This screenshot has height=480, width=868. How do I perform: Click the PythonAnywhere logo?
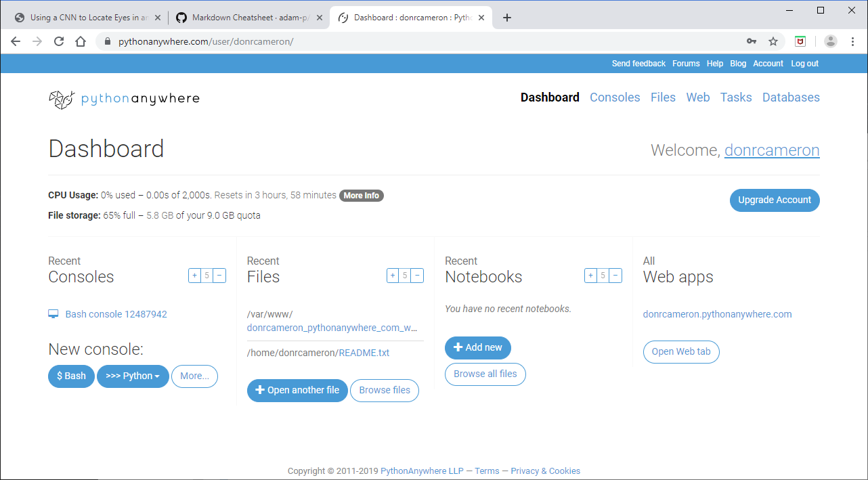tap(125, 99)
